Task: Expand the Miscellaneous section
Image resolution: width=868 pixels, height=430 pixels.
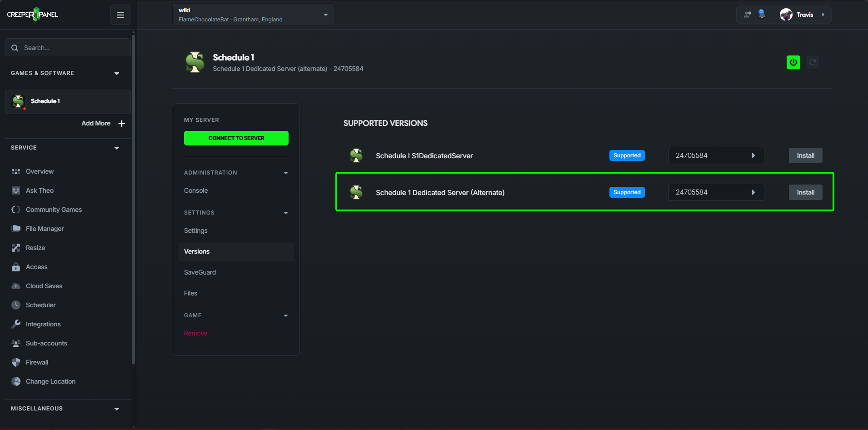Action: (x=117, y=409)
